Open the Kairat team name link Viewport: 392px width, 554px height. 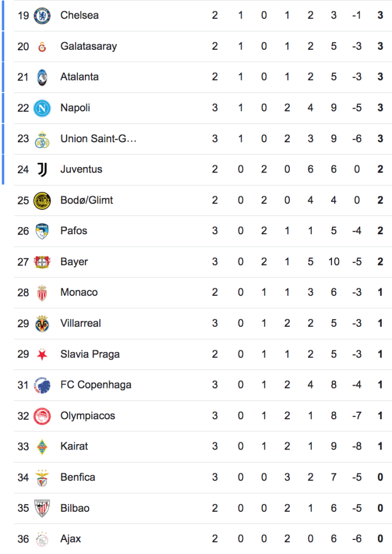(x=74, y=446)
